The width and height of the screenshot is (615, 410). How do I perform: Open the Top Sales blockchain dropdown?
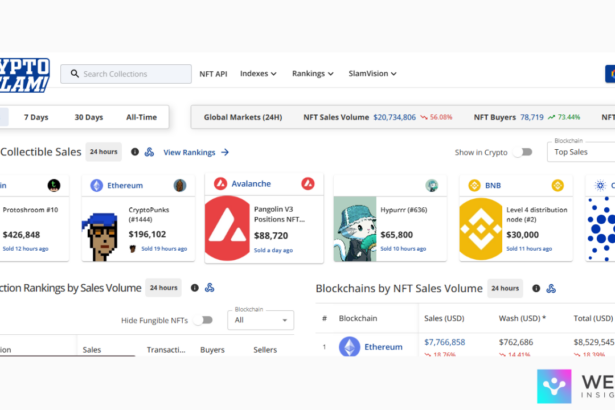[581, 152]
